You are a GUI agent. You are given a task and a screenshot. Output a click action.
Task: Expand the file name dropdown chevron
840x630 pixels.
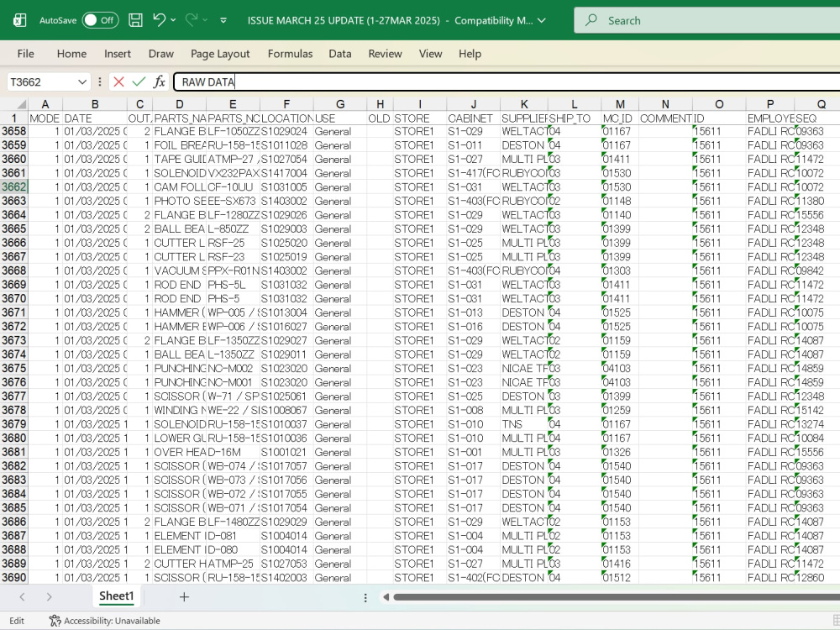(x=542, y=20)
